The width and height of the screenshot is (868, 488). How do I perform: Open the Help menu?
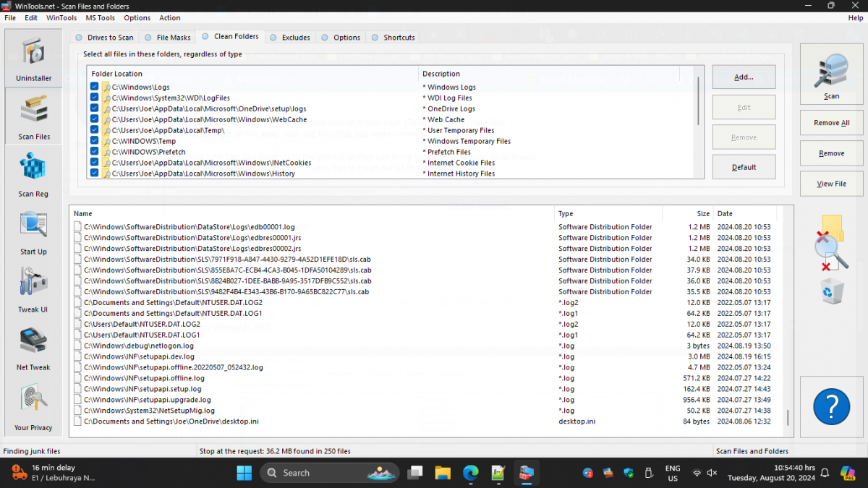point(855,18)
